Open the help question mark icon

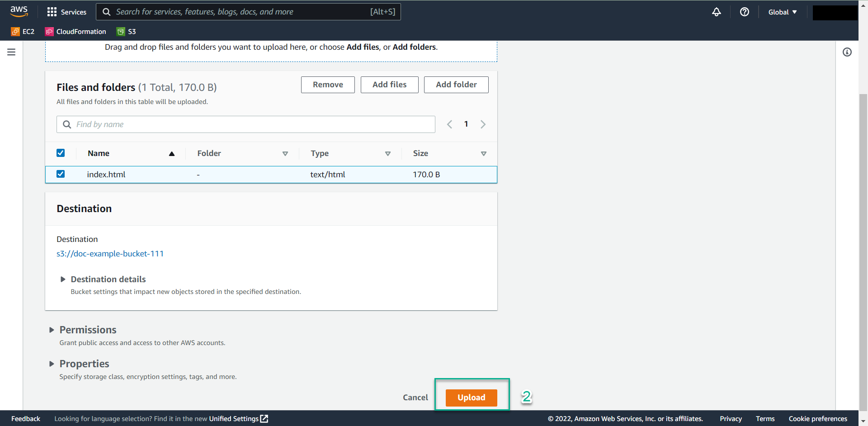click(745, 12)
